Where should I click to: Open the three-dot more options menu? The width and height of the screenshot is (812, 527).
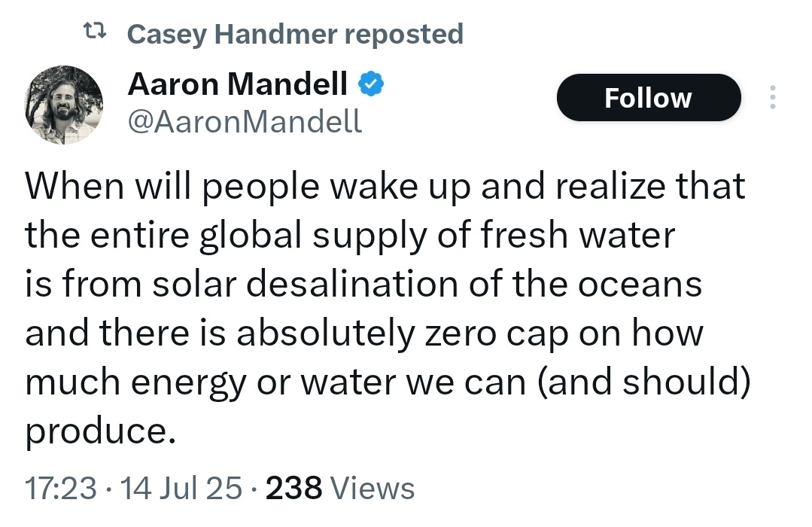773,97
